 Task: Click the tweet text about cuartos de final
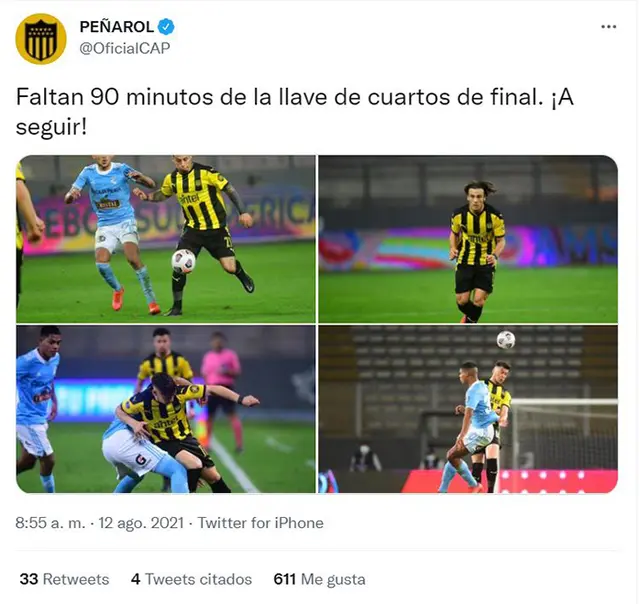point(295,112)
